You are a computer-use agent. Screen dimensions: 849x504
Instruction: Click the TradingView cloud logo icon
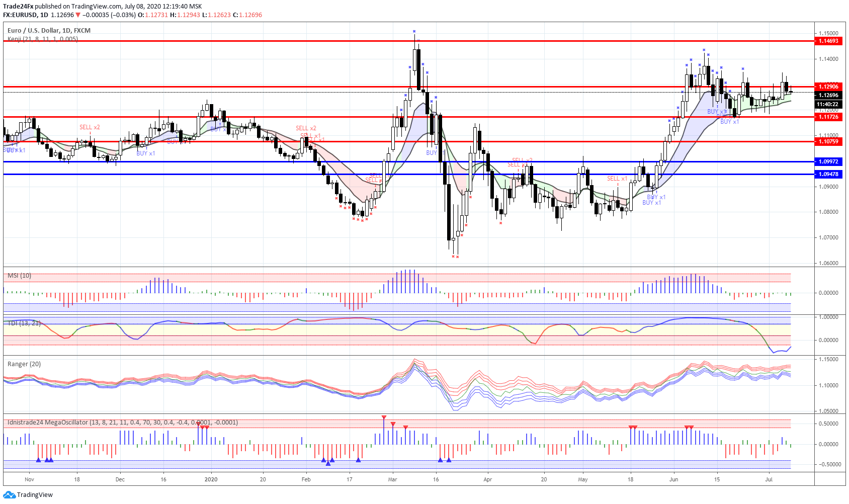click(x=9, y=495)
